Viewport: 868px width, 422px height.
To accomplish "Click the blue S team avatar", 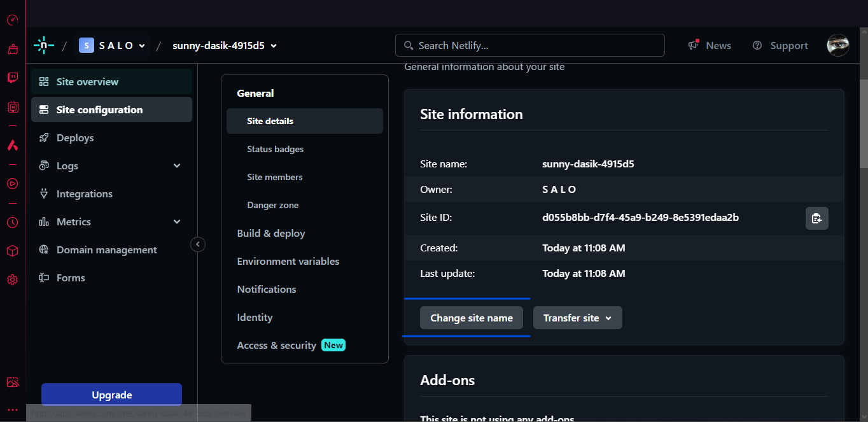I will pos(87,45).
